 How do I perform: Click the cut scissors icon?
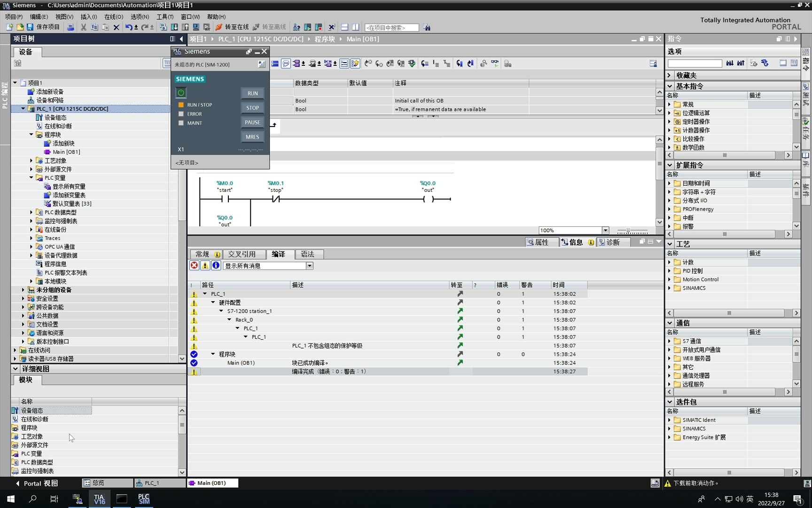(83, 27)
